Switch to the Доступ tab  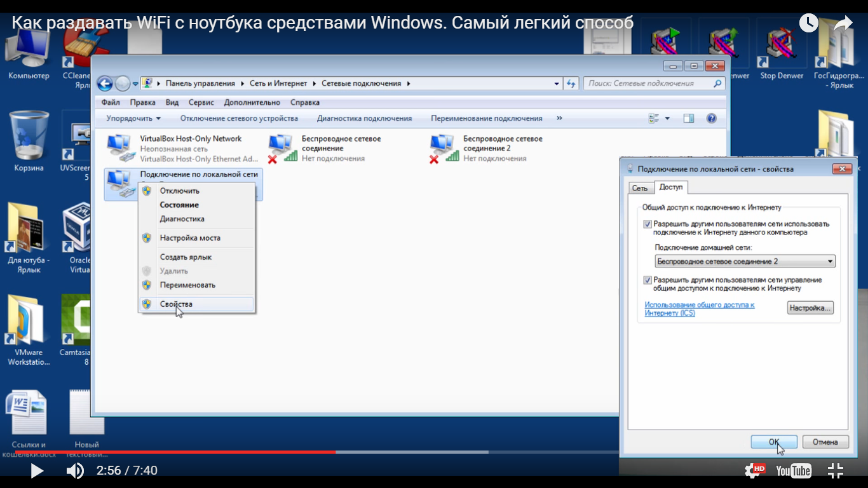pos(671,187)
